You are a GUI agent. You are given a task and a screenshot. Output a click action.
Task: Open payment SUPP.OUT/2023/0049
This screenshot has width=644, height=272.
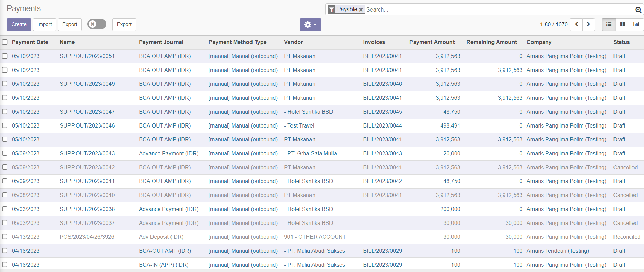[87, 84]
